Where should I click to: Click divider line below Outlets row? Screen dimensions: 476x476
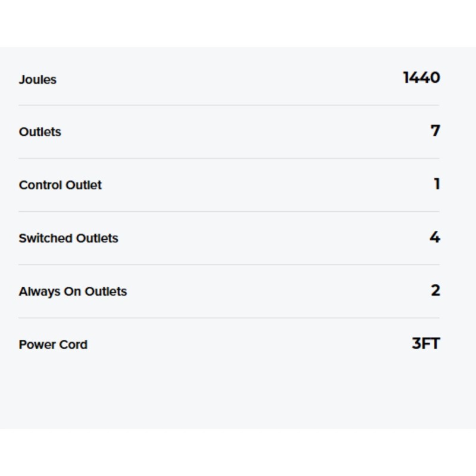click(x=229, y=158)
